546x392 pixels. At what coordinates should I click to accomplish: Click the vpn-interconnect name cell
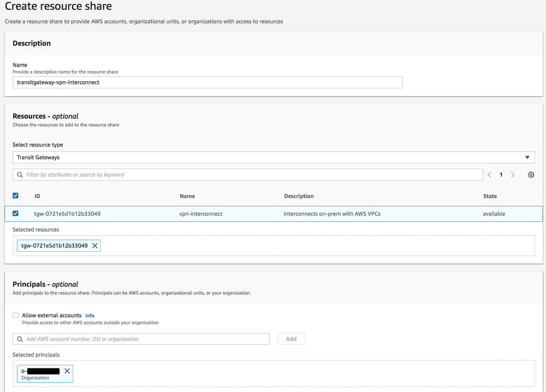[x=201, y=214]
